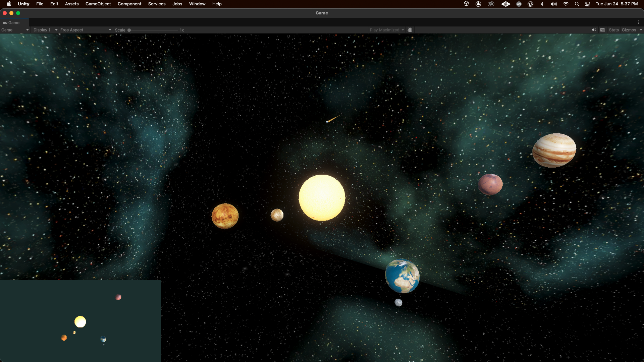Click the Creative Cloud menu bar icon

click(x=491, y=4)
